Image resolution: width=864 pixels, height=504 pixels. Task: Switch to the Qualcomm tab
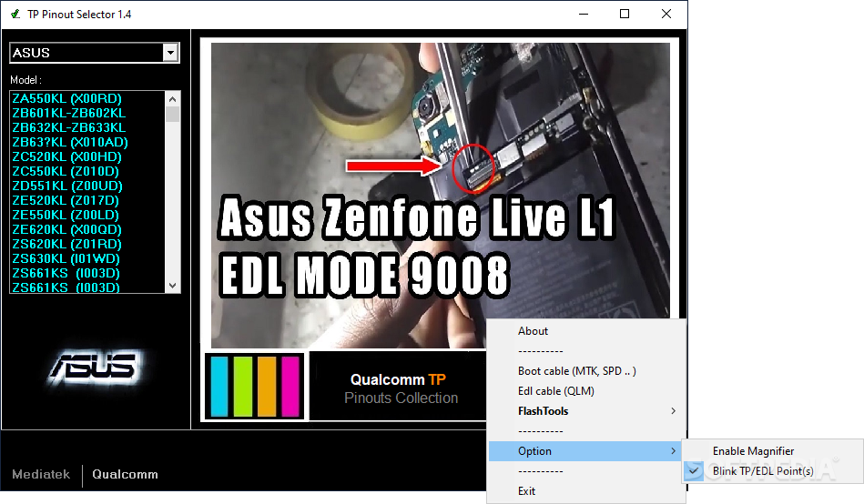(x=125, y=474)
